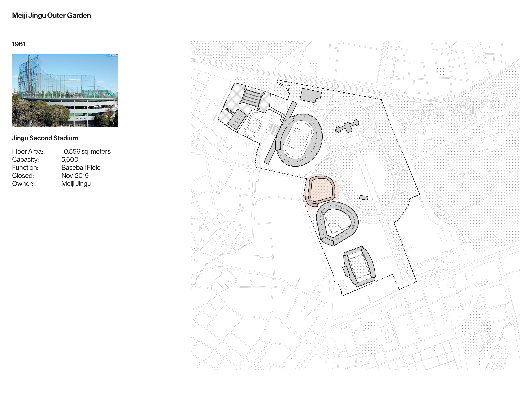Click the large oval stadium on map
The width and height of the screenshot is (532, 411).
tap(299, 140)
